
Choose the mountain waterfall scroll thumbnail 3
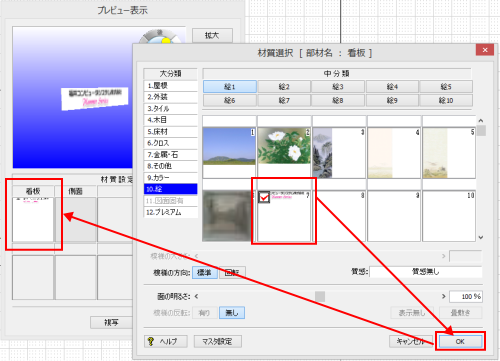click(339, 153)
